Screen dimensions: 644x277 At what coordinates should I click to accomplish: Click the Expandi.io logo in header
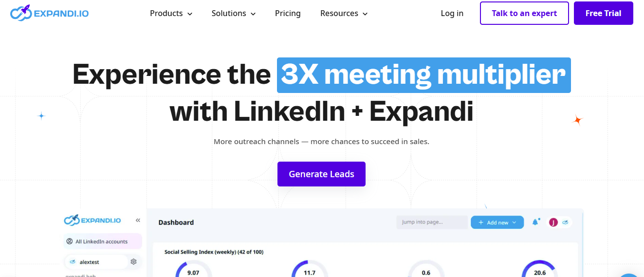coord(49,13)
